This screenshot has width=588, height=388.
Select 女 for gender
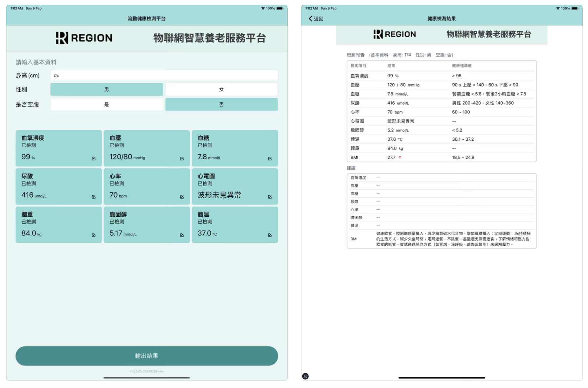221,89
